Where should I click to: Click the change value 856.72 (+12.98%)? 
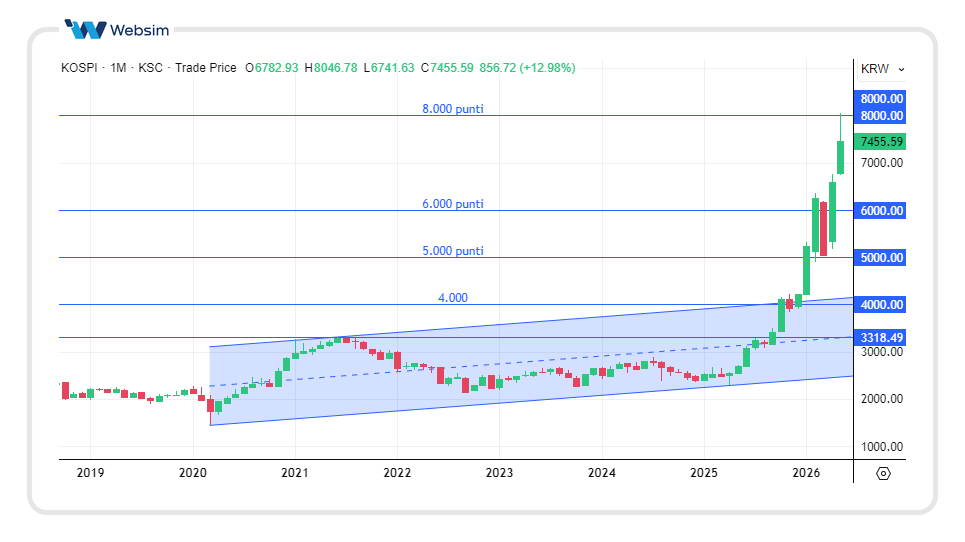(x=527, y=68)
